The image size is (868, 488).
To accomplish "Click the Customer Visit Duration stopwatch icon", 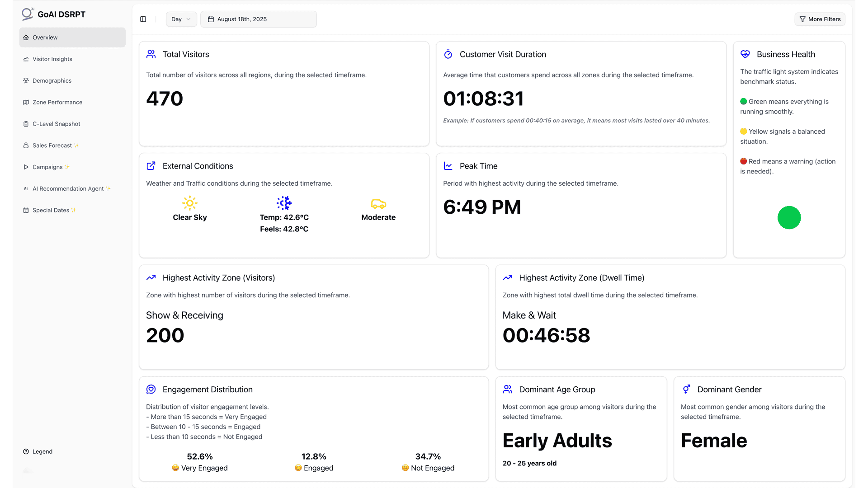I will [x=448, y=54].
